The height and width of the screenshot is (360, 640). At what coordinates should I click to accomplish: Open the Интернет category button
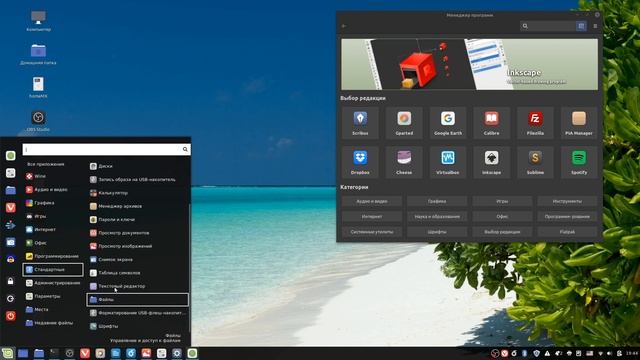[x=372, y=216]
